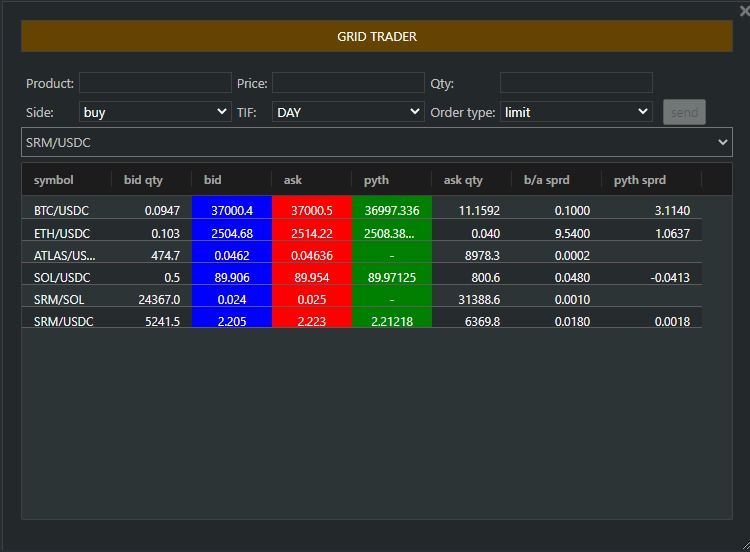Click the BTC bid qty value 0.0947
The width and height of the screenshot is (750, 552).
pyautogui.click(x=162, y=210)
